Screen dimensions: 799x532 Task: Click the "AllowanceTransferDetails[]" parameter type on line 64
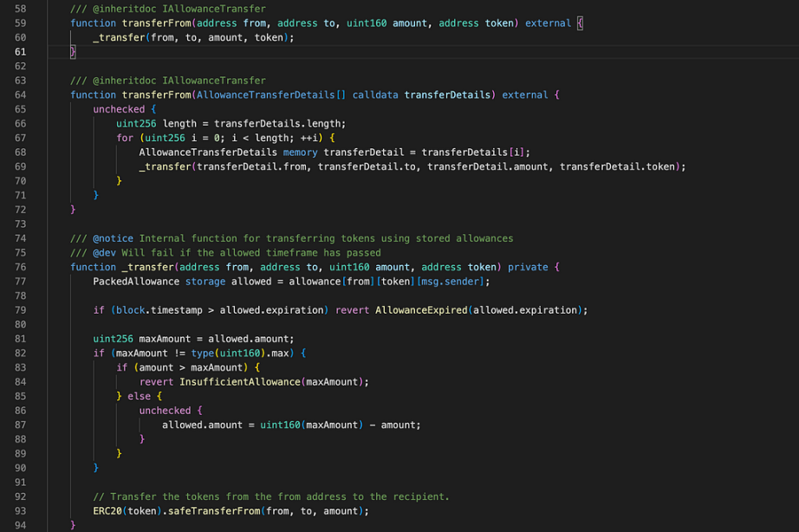[271, 94]
